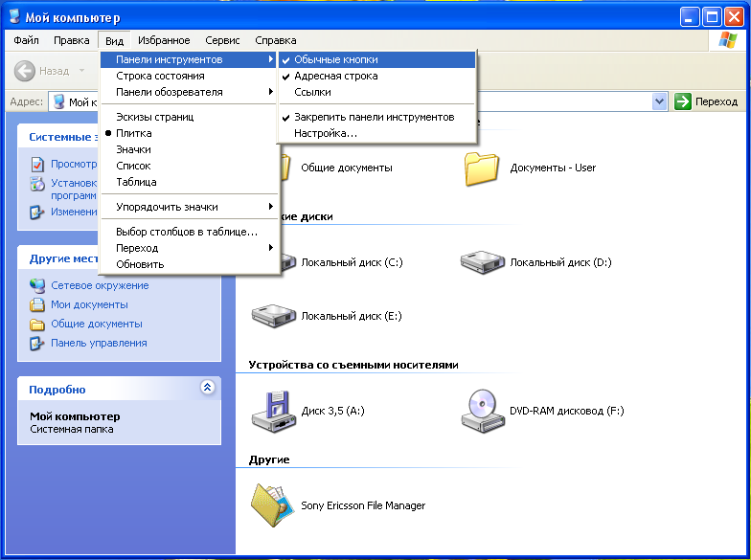Click the Системные panel header
751x560 pixels.
pyautogui.click(x=63, y=138)
